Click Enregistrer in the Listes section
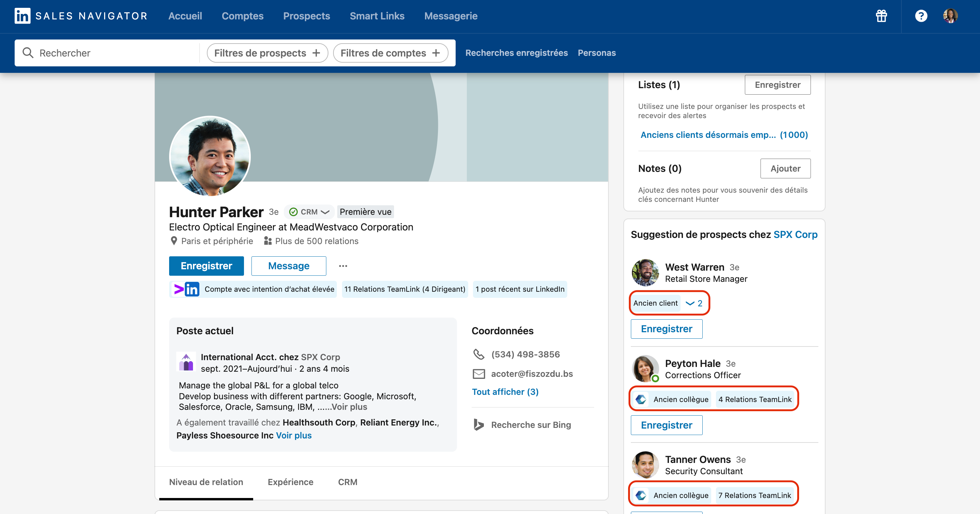The width and height of the screenshot is (980, 514). click(x=777, y=85)
